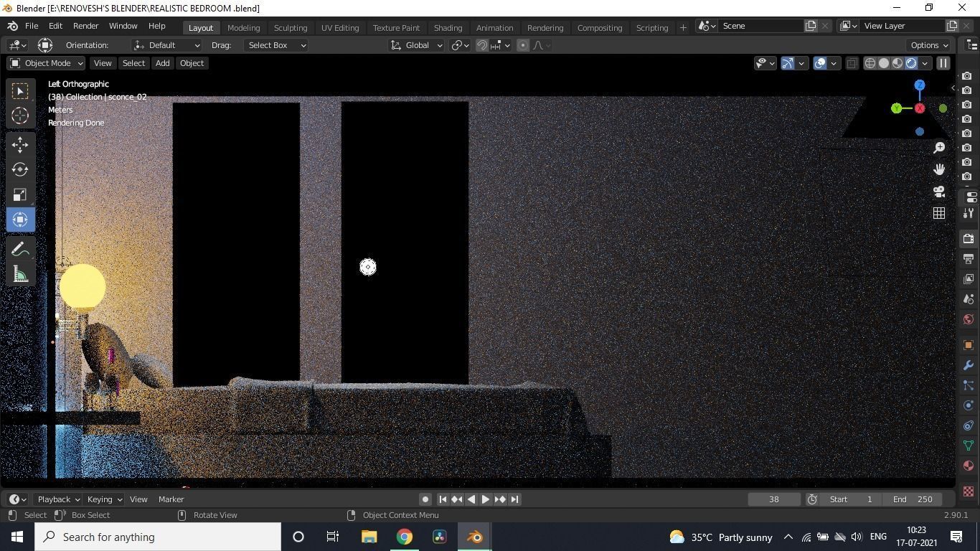Open the pivot point dropdown

(460, 45)
